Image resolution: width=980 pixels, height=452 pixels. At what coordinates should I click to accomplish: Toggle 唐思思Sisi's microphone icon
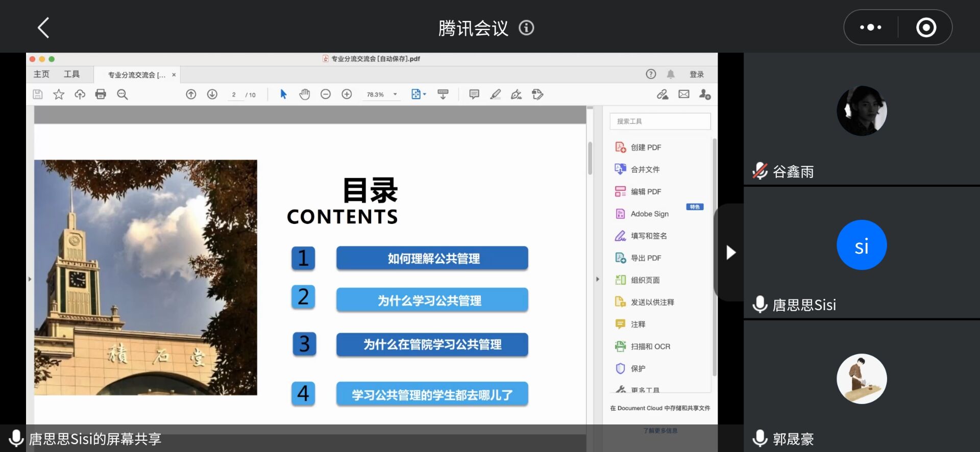point(760,305)
